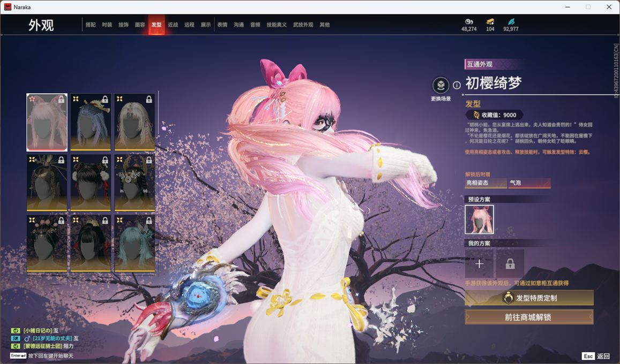Click the 收藏值: 9000 badge

(x=495, y=115)
